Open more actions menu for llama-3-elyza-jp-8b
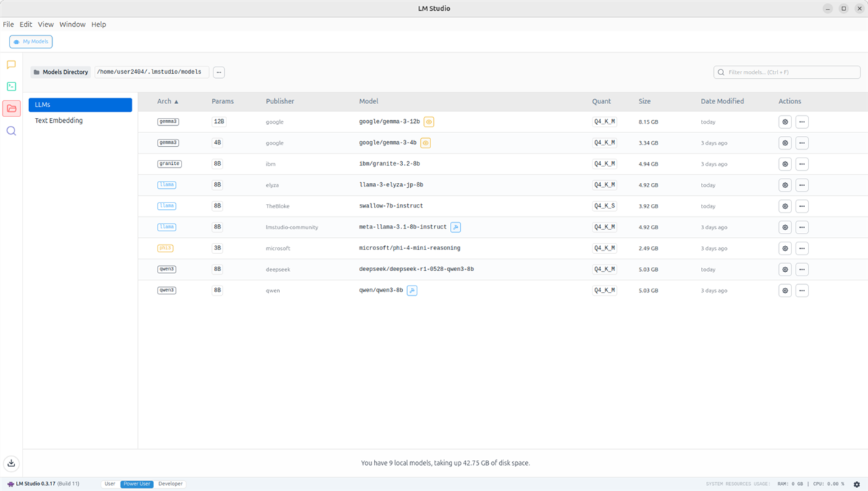 802,185
